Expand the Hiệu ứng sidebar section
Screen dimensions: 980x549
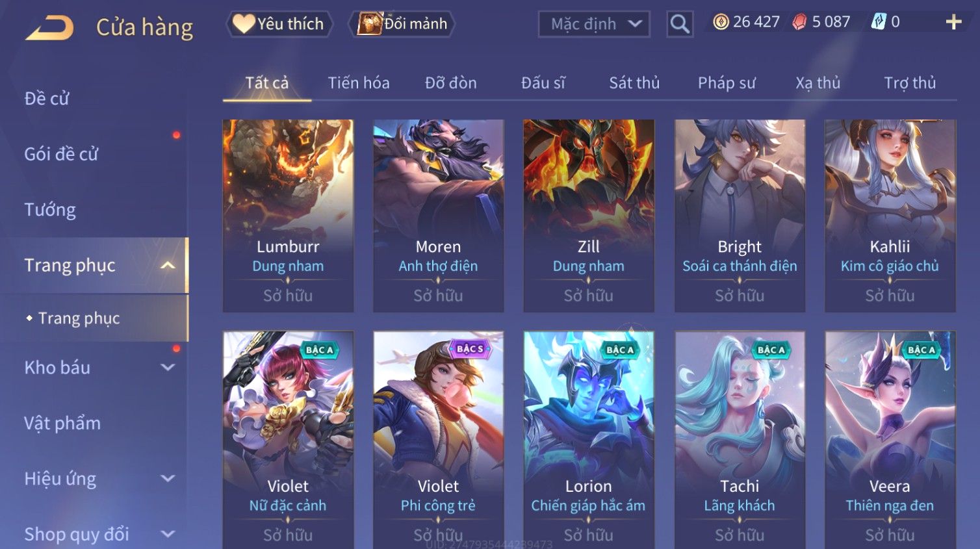[x=168, y=479]
